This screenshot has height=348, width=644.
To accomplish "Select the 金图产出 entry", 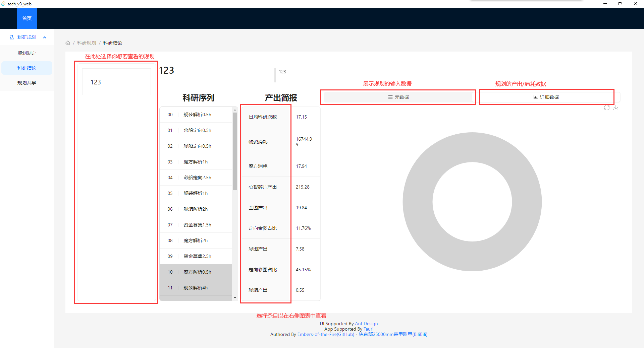I will click(266, 208).
